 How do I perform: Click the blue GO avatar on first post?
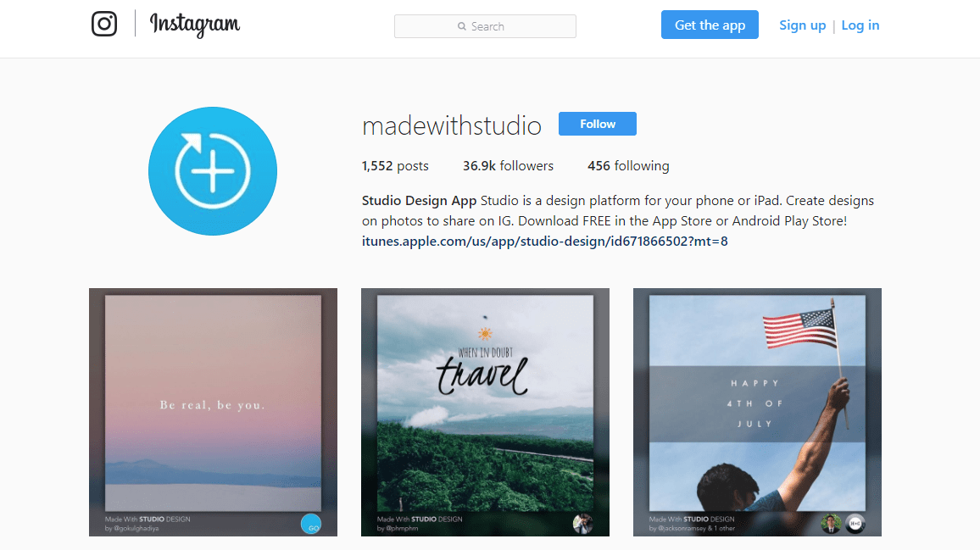click(x=311, y=524)
